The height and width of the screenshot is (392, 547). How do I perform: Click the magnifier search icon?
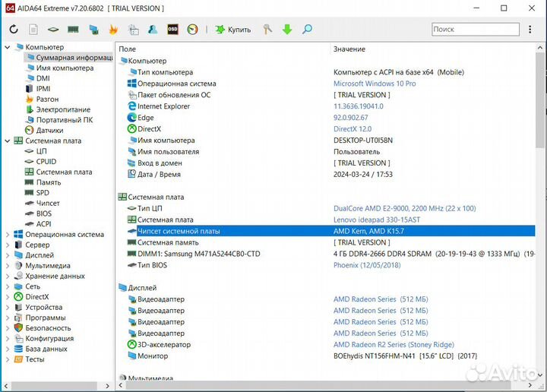pyautogui.click(x=307, y=30)
